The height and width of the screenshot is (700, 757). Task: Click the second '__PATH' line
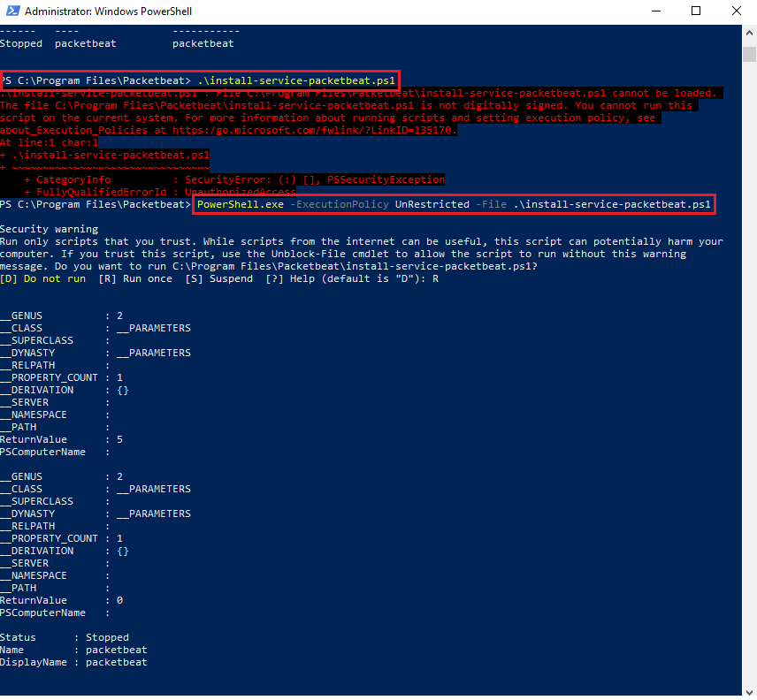(x=55, y=588)
